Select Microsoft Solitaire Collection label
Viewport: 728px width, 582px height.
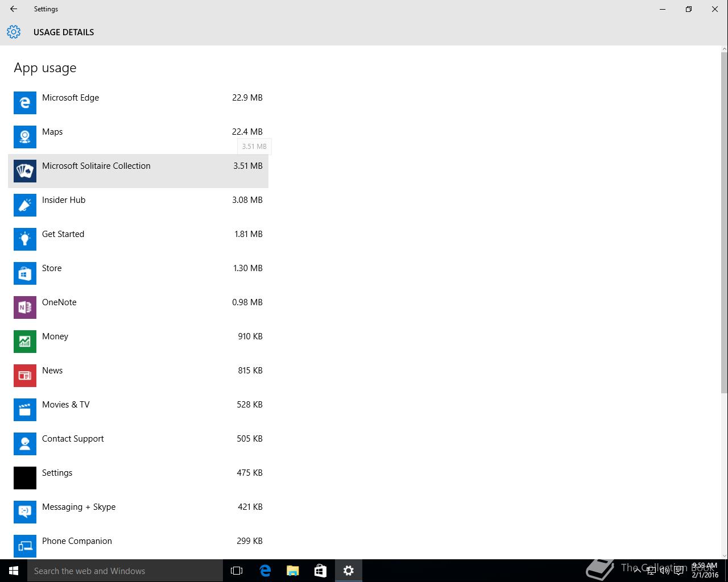[96, 166]
